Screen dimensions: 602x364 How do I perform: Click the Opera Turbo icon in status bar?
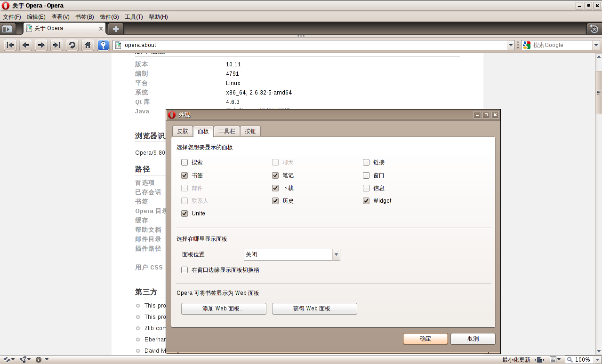(39, 360)
